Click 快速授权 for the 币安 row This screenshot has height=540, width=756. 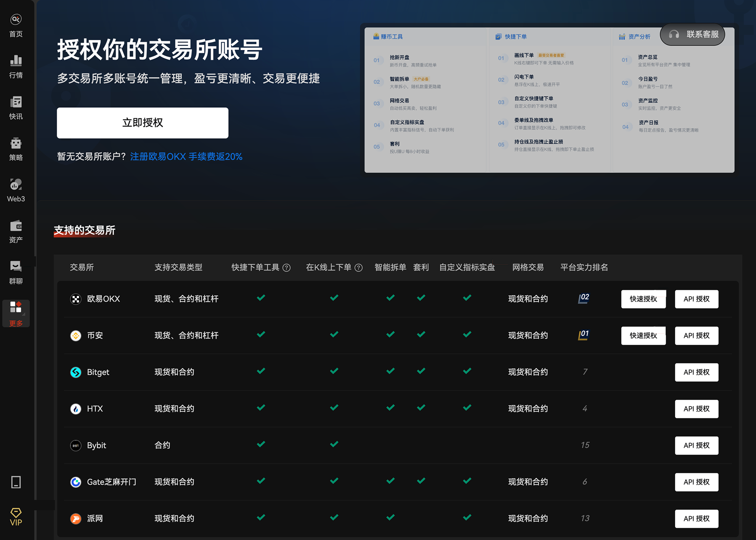point(643,336)
